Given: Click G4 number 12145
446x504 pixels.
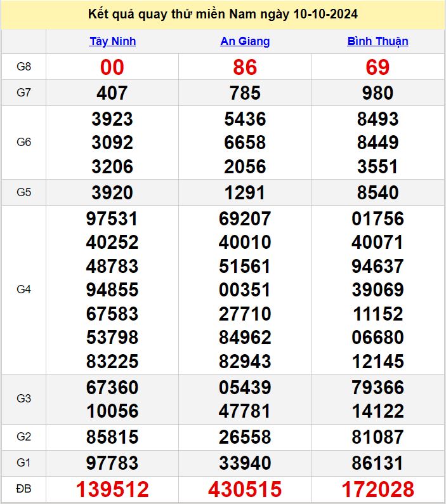Looking at the screenshot, I should (377, 361).
